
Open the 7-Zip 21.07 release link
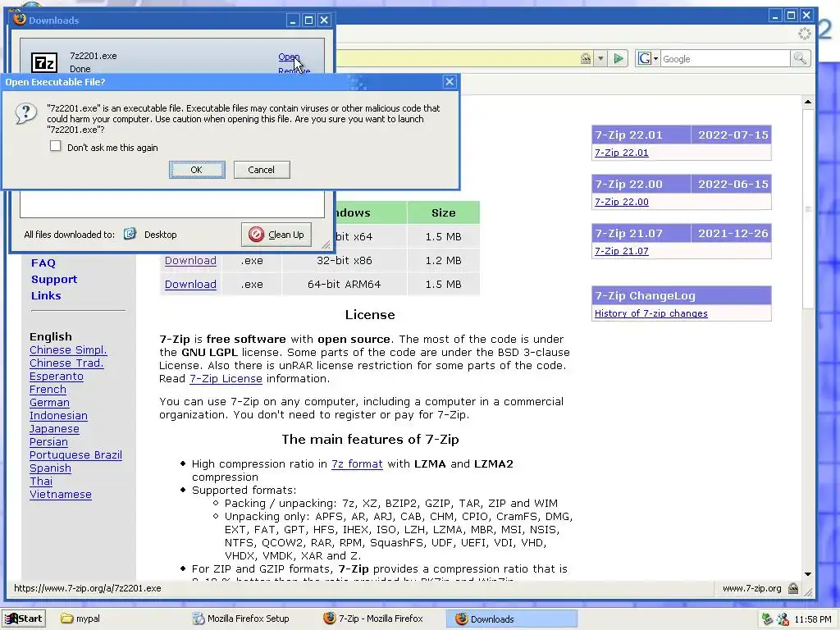(622, 251)
